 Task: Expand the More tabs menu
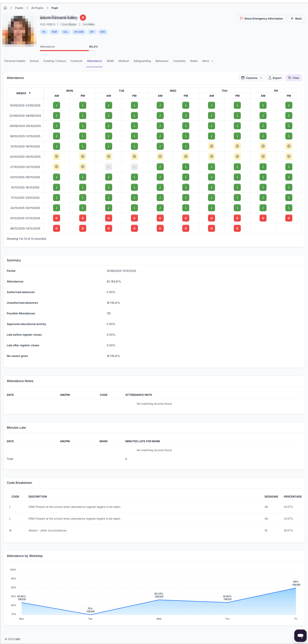[208, 61]
